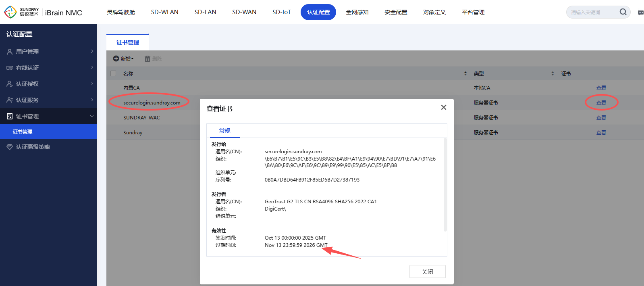Switch to the SD-WAN top menu
This screenshot has height=286, width=644.
tap(244, 12)
